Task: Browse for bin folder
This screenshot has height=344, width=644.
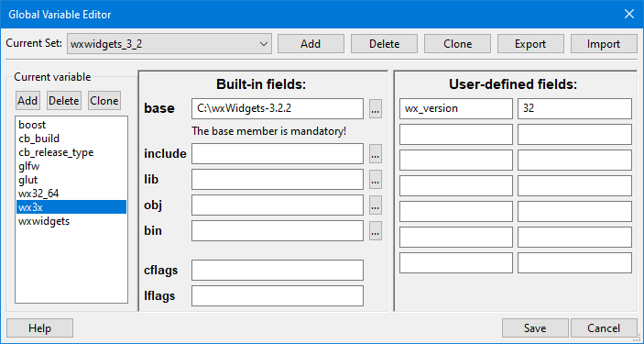Action: coord(376,231)
